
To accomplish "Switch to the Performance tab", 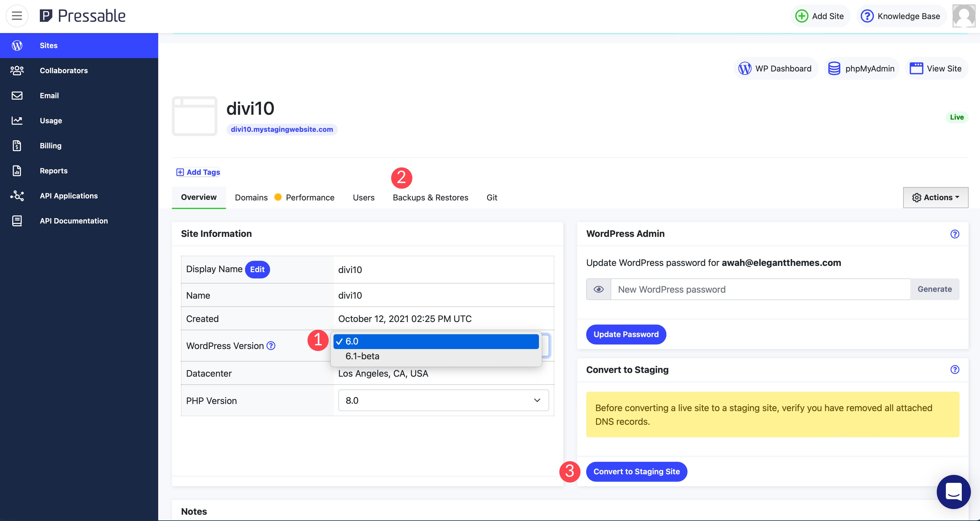I will coord(311,197).
